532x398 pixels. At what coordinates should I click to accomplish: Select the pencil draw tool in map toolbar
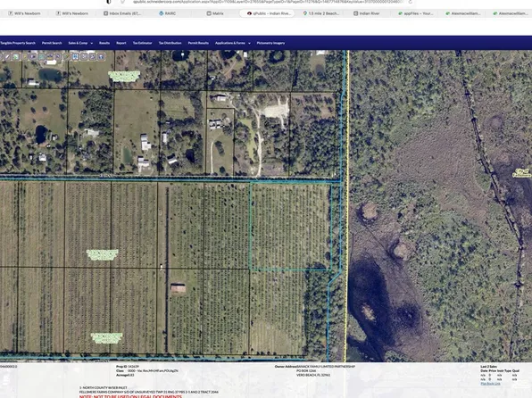click(7, 56)
